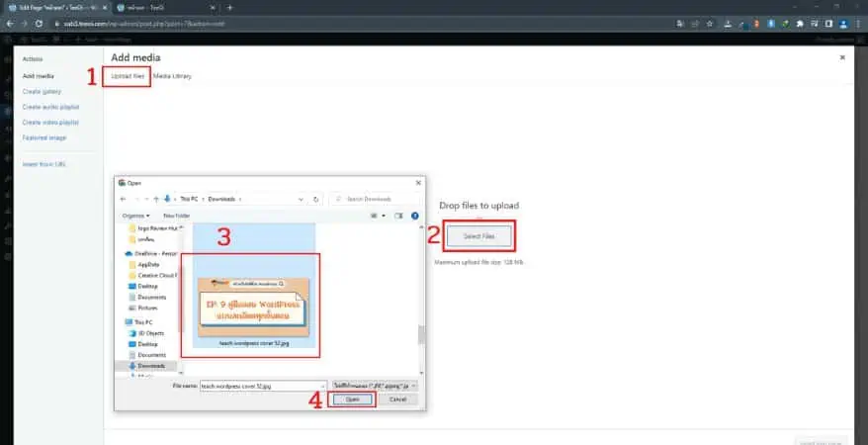Create a New folder in Open dialog
868x445 pixels.
pyautogui.click(x=177, y=216)
